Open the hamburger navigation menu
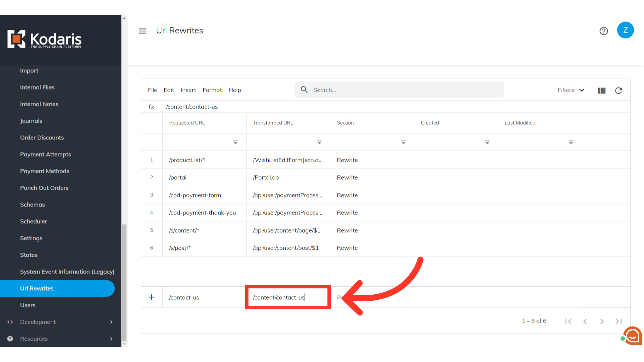 tap(143, 31)
